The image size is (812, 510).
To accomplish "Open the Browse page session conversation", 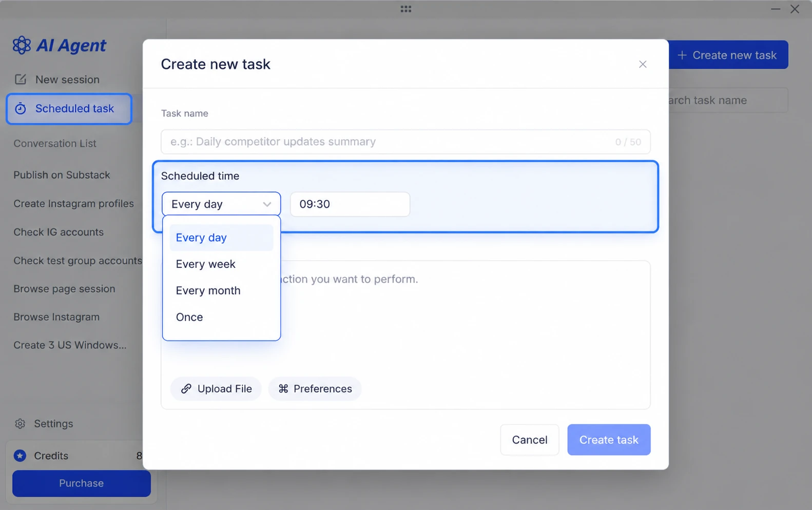I will pyautogui.click(x=64, y=289).
